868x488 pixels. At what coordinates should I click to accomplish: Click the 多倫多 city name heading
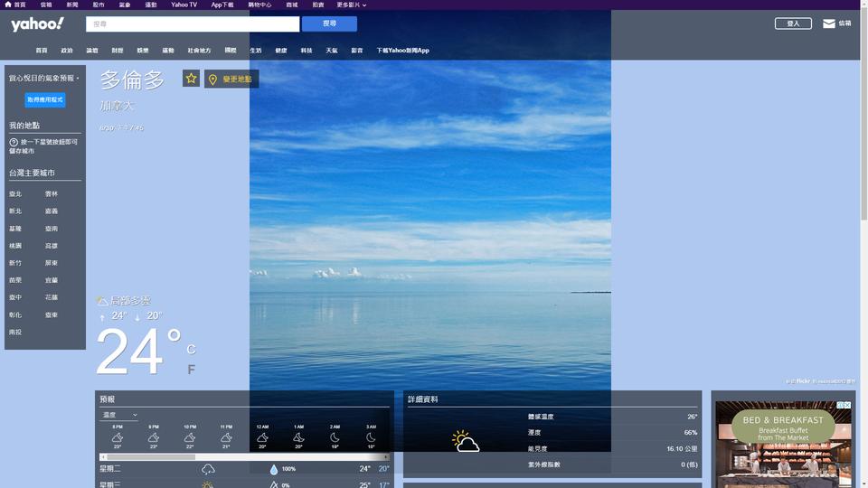(132, 80)
